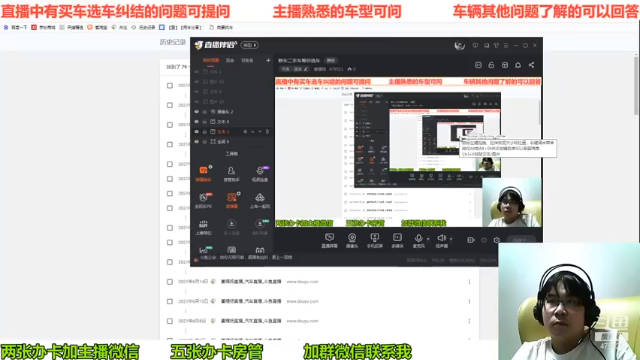Click the record video icon in bottom bar

click(x=471, y=240)
